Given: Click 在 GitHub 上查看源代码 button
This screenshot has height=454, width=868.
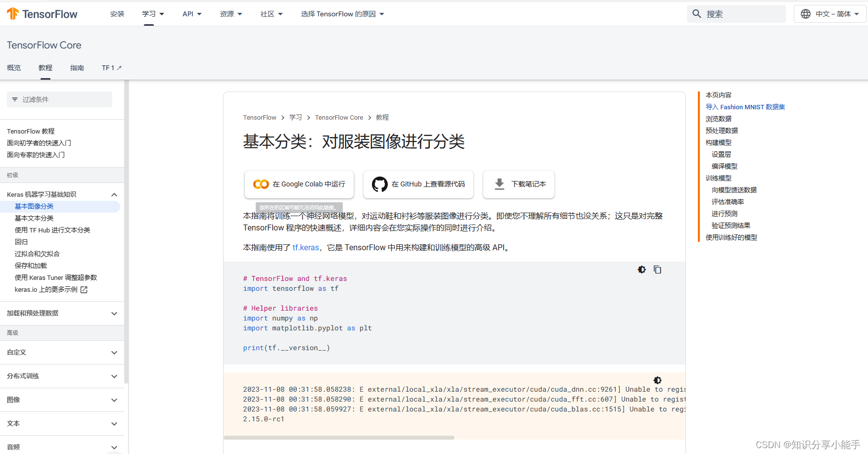Looking at the screenshot, I should 418,184.
